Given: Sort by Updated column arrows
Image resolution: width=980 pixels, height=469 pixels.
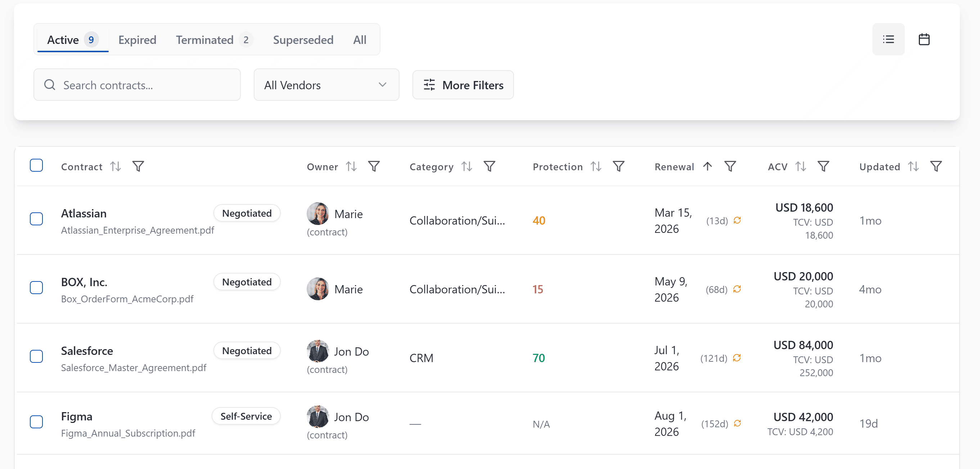Looking at the screenshot, I should pyautogui.click(x=913, y=166).
